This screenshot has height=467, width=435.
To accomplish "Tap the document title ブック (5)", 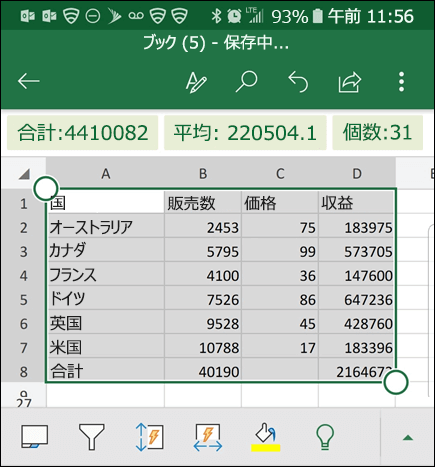I will pyautogui.click(x=174, y=43).
